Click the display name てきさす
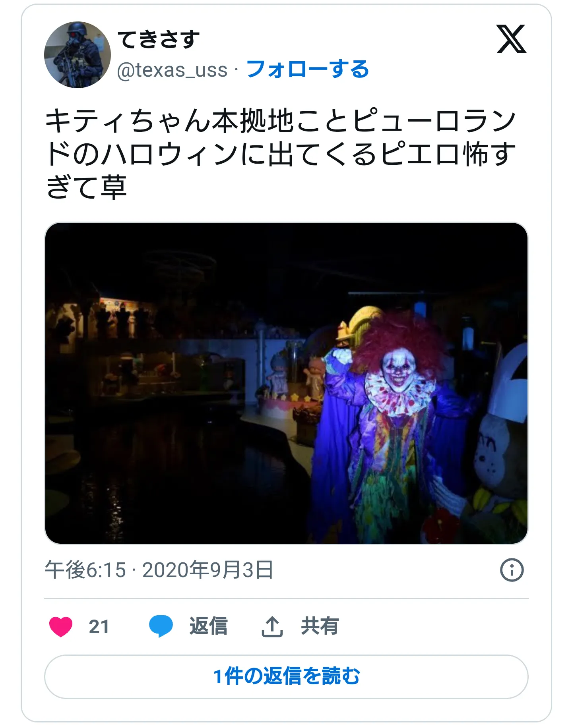572x728 pixels. [x=159, y=39]
